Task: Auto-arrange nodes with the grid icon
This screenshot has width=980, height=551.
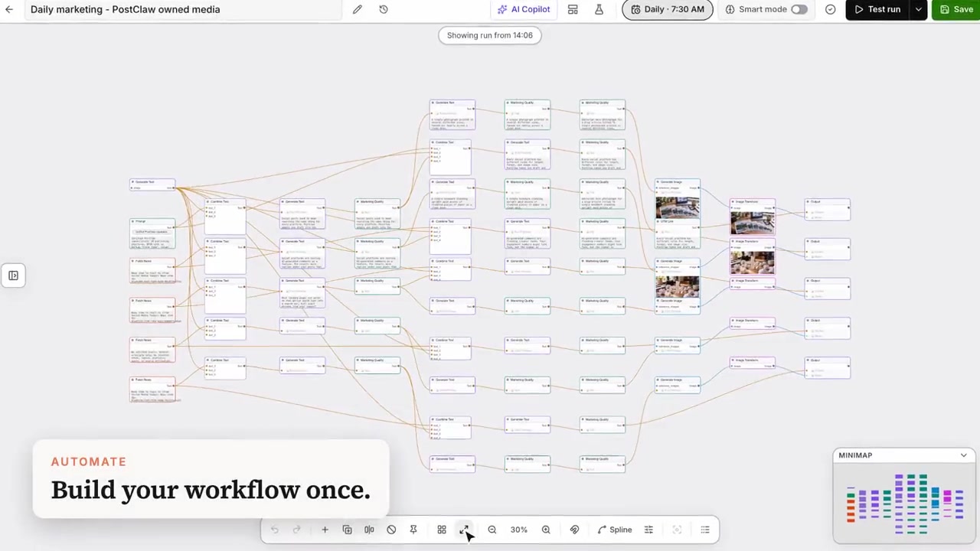Action: coord(442,530)
